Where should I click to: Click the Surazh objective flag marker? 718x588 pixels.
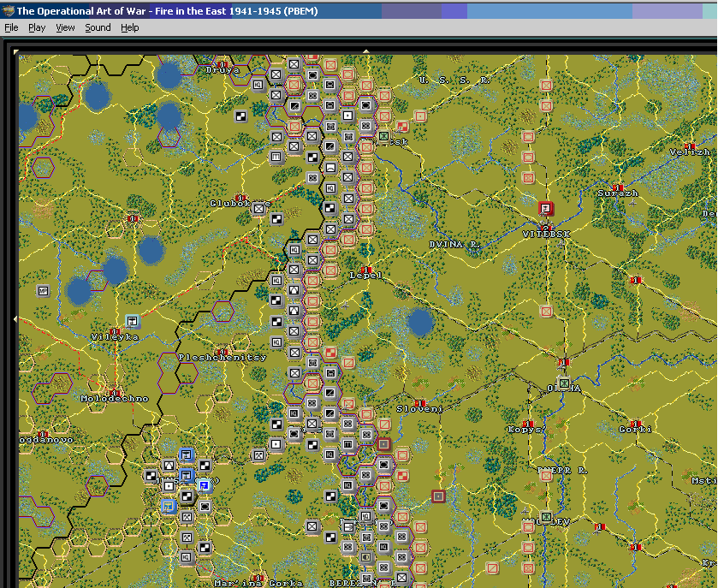coord(618,187)
